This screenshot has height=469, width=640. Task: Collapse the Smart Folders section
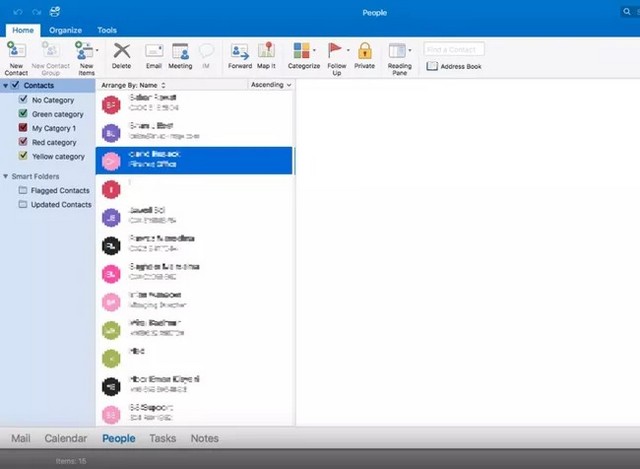[x=6, y=176]
